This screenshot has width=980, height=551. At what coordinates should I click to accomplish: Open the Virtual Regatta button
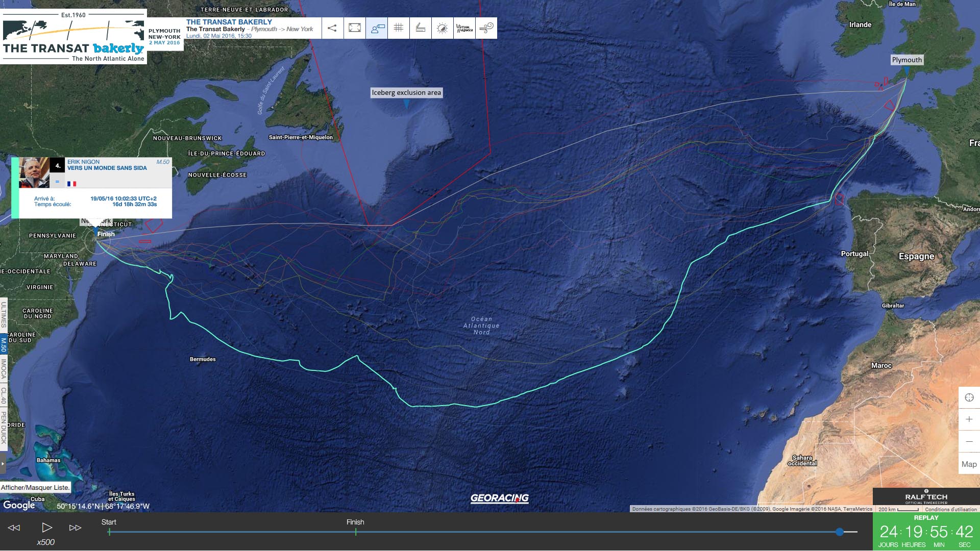tap(464, 28)
